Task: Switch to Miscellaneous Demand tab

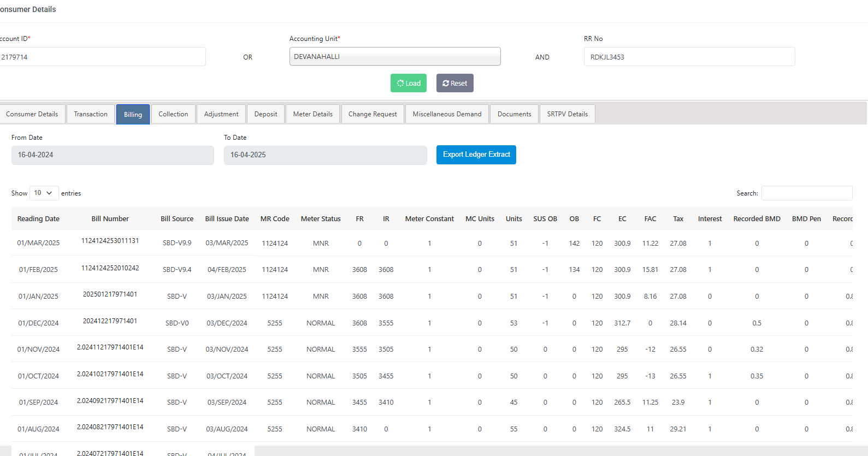Action: (x=447, y=114)
